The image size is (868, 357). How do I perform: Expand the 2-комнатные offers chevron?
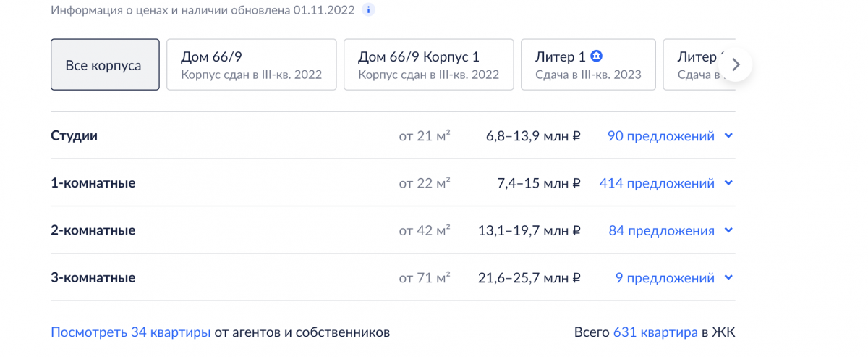(x=728, y=230)
